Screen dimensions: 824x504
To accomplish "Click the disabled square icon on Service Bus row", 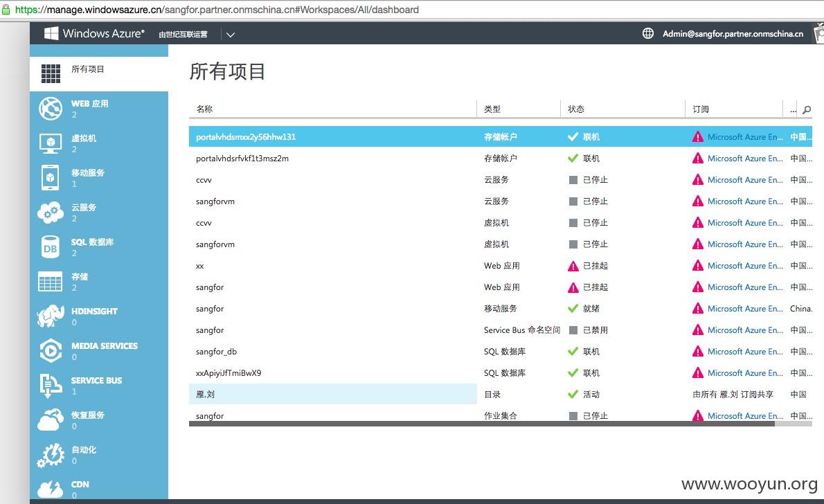I will tap(573, 330).
